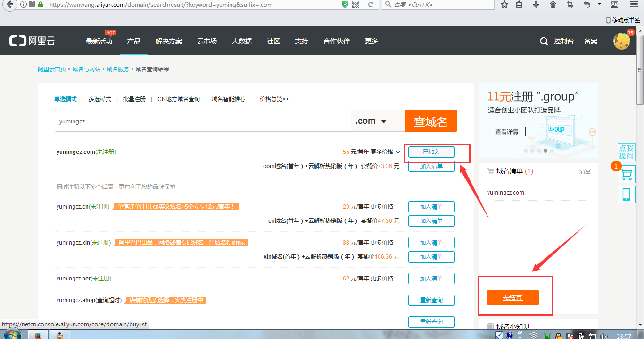Open the site information icon in the address bar

point(24,5)
